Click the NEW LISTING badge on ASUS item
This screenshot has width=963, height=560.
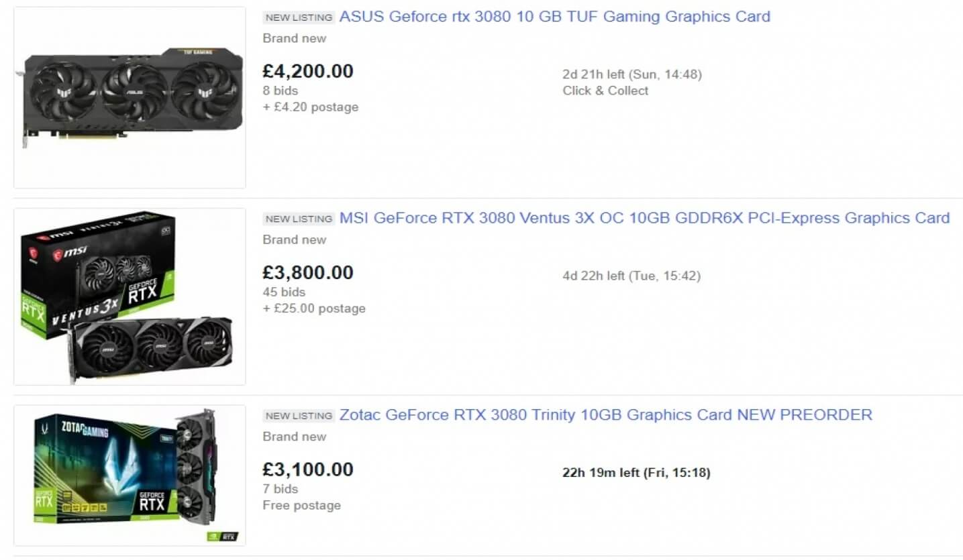(x=299, y=17)
